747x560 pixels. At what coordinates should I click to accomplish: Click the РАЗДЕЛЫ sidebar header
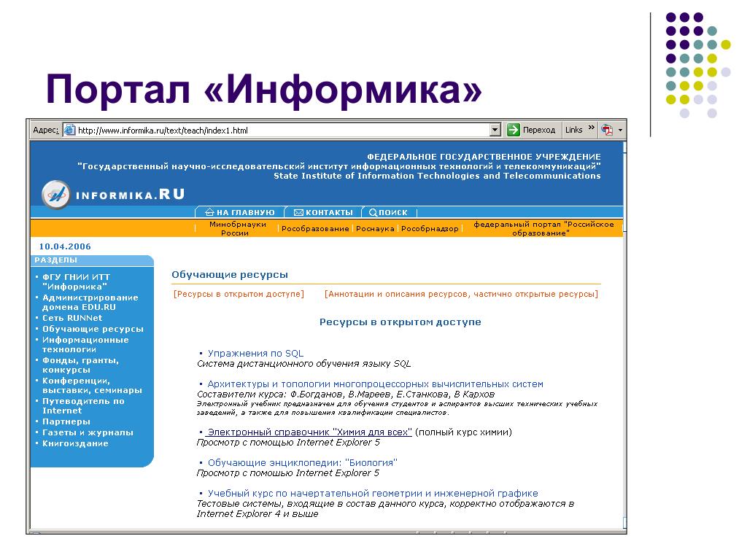[55, 260]
